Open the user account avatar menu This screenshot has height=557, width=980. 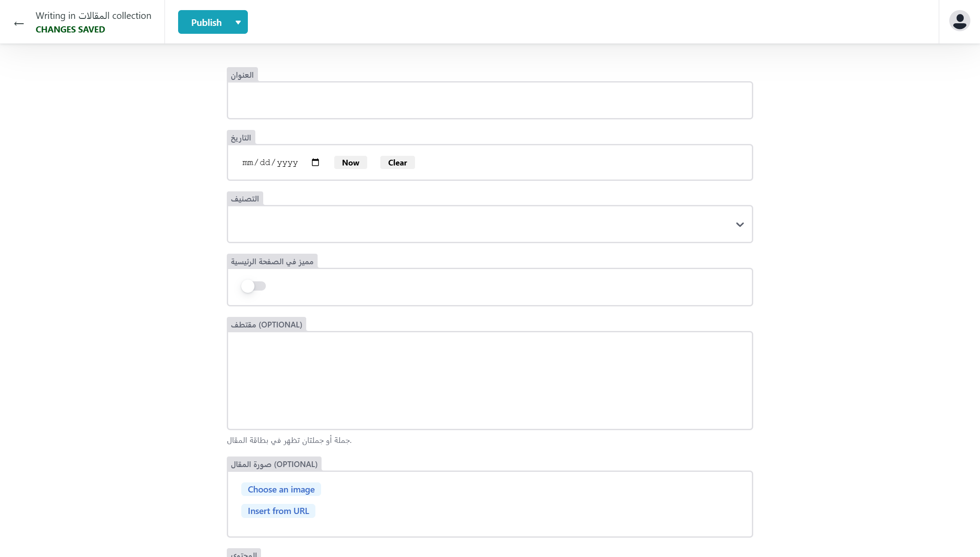(x=959, y=21)
